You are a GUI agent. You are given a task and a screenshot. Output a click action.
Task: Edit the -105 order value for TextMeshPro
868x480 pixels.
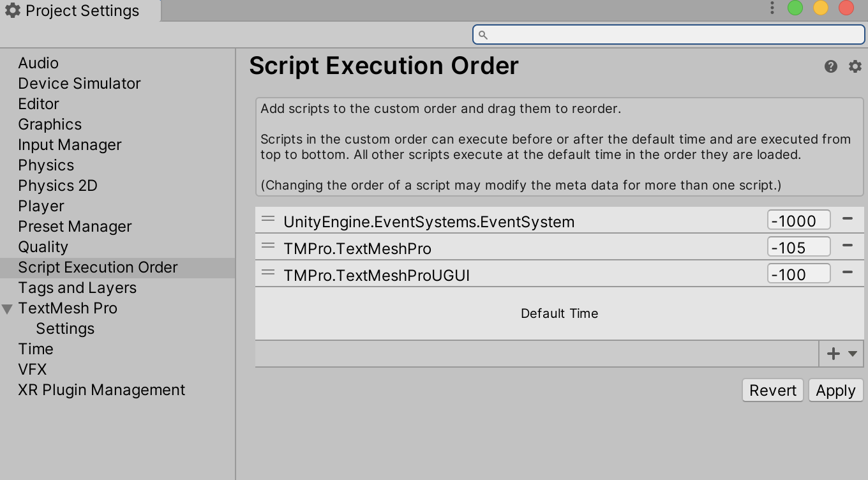(798, 247)
